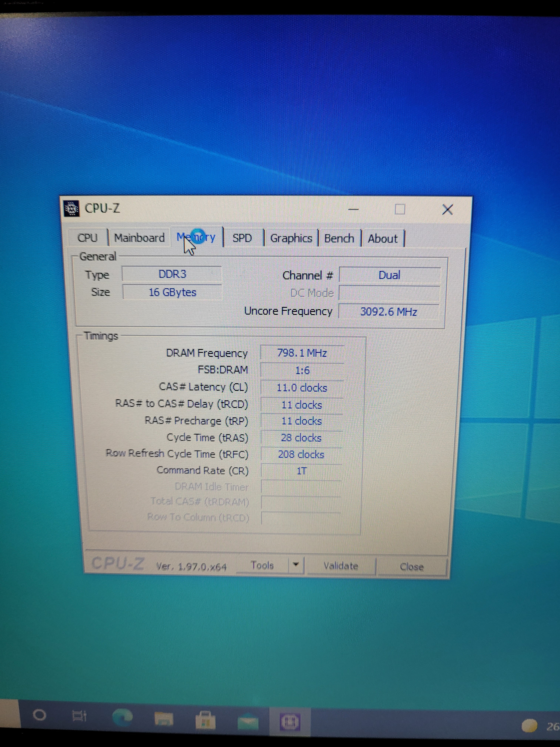Click the empty Row To Column field

(301, 518)
